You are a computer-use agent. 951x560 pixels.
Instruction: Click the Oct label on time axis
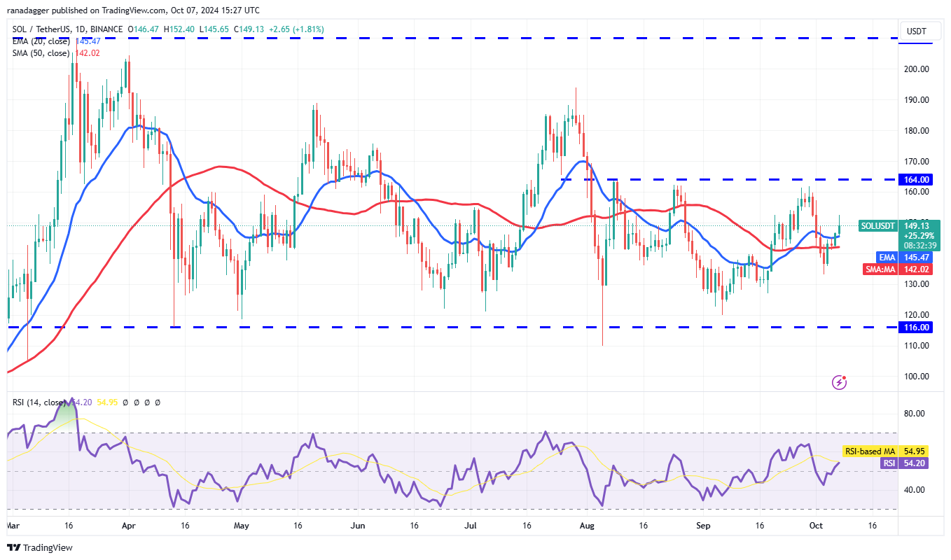[x=817, y=525]
